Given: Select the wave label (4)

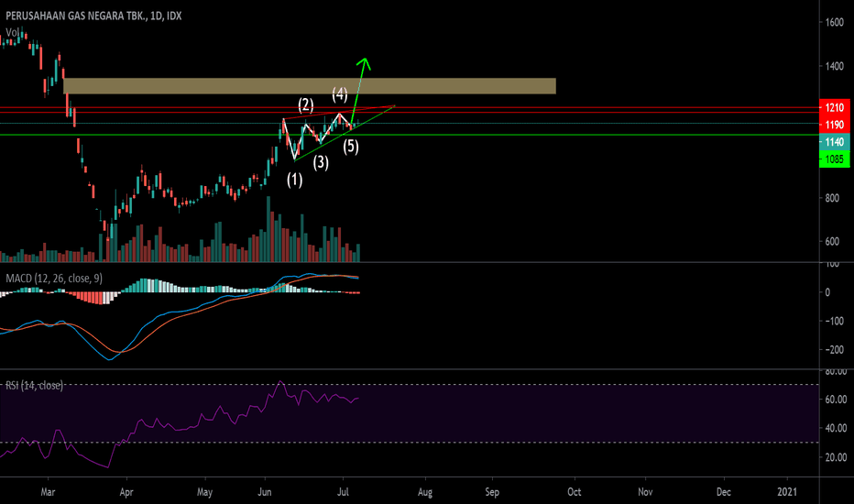Looking at the screenshot, I should tap(340, 93).
